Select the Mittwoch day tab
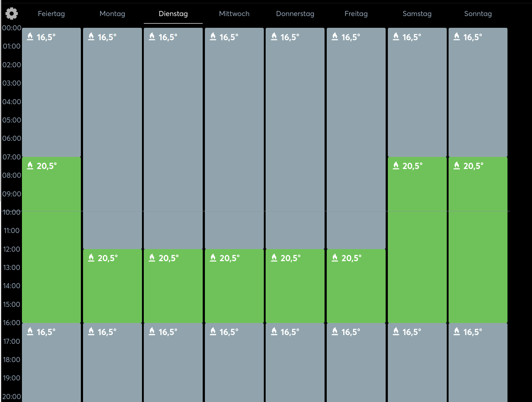This screenshot has width=532, height=402. (234, 14)
